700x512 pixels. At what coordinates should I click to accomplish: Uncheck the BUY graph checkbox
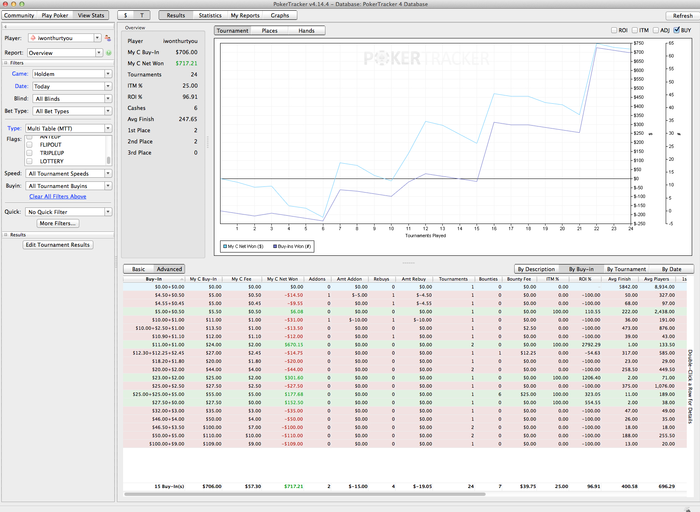pyautogui.click(x=677, y=30)
